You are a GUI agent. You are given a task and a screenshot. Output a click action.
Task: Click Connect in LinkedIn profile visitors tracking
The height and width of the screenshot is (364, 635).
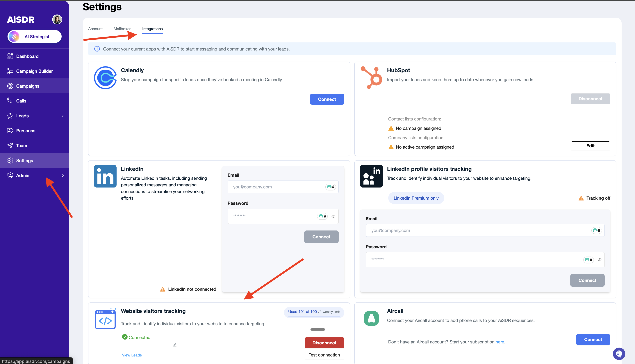pyautogui.click(x=587, y=280)
